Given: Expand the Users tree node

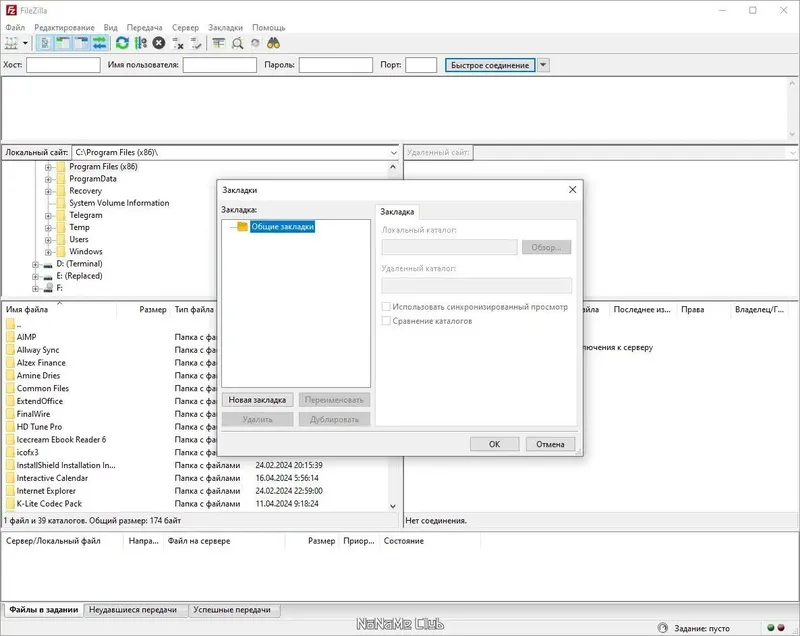Looking at the screenshot, I should point(48,240).
